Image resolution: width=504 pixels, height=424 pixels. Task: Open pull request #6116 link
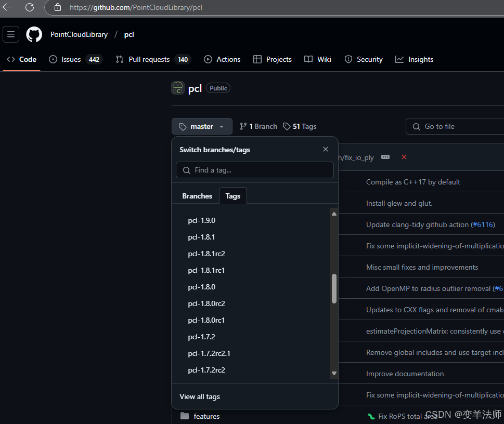483,224
